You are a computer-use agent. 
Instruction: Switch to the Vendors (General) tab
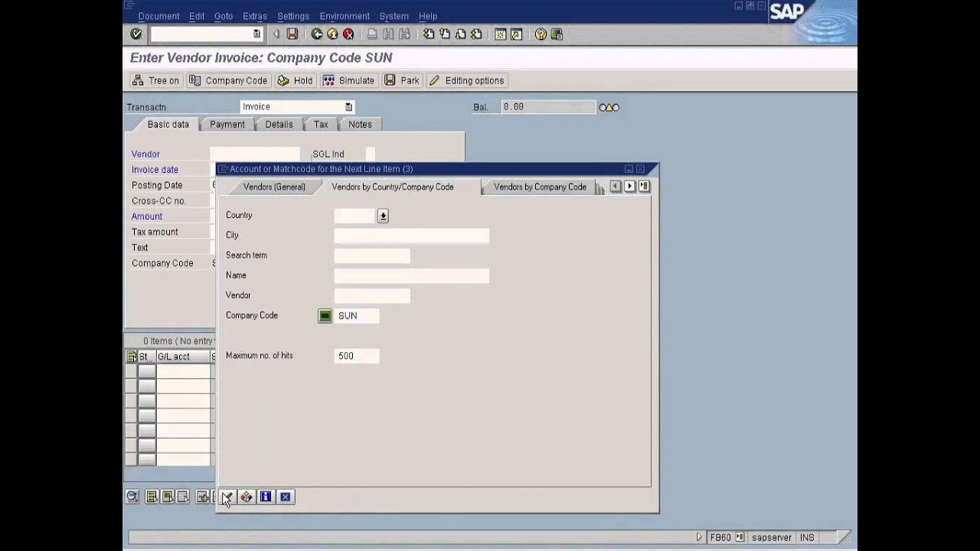click(x=274, y=187)
